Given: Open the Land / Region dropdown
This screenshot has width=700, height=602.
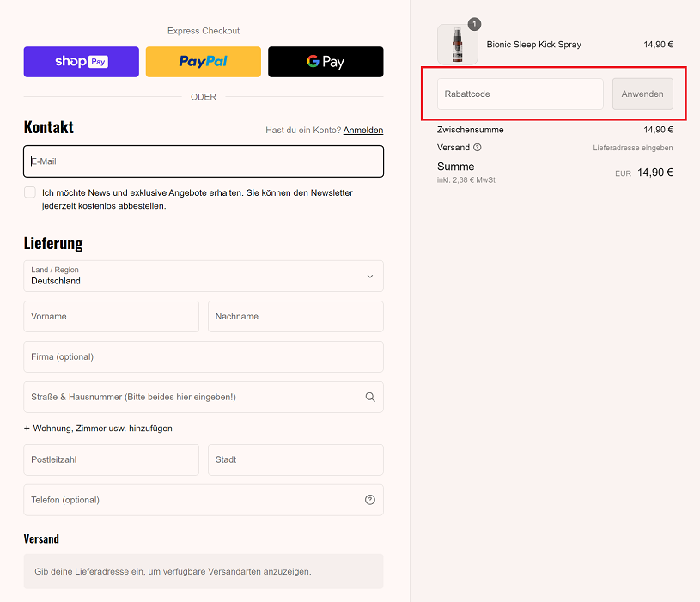Looking at the screenshot, I should coord(204,276).
